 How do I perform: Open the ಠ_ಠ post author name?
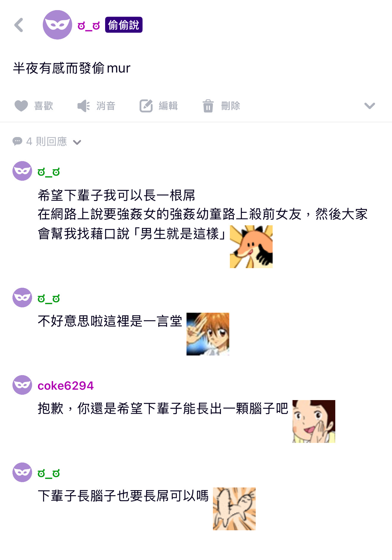click(89, 26)
